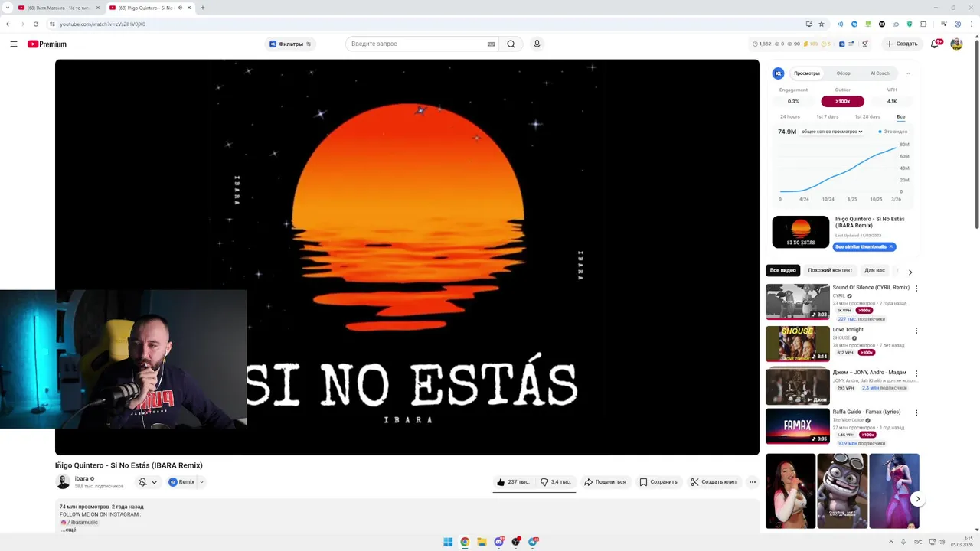Start voice search with the microphone
The image size is (980, 551).
(537, 44)
